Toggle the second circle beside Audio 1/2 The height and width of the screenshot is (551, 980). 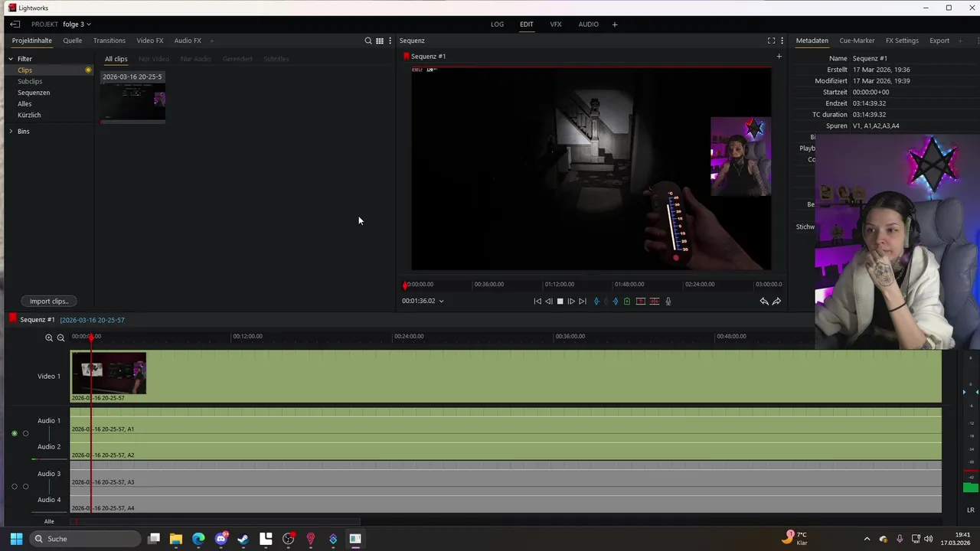point(25,434)
